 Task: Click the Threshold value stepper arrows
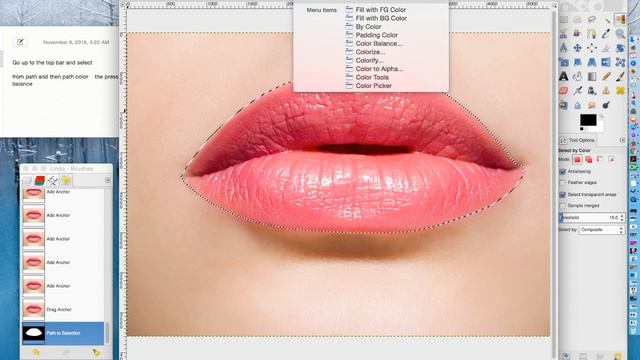[x=622, y=218]
